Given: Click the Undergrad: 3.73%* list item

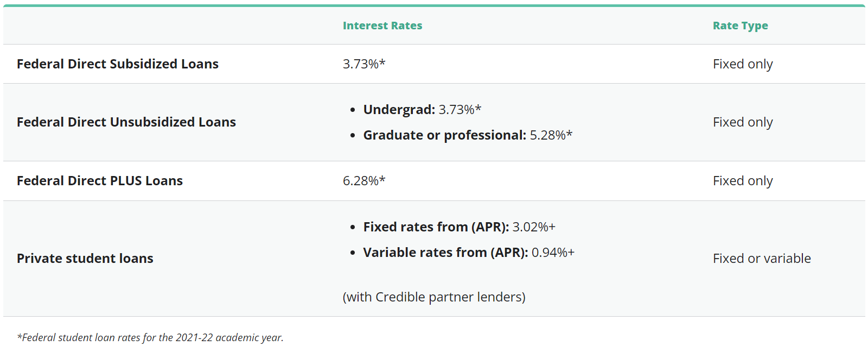Looking at the screenshot, I should [x=422, y=110].
